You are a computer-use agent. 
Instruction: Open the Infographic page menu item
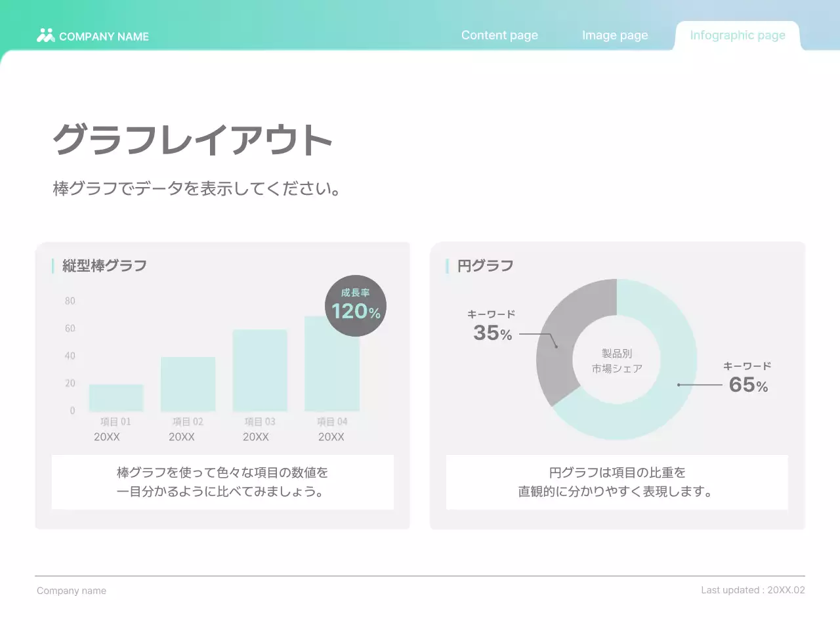pyautogui.click(x=737, y=35)
